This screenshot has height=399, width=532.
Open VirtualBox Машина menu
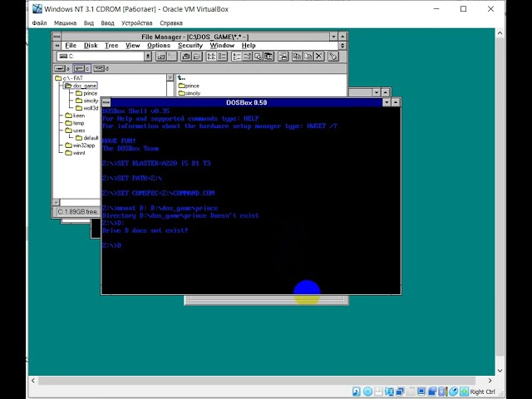click(65, 23)
